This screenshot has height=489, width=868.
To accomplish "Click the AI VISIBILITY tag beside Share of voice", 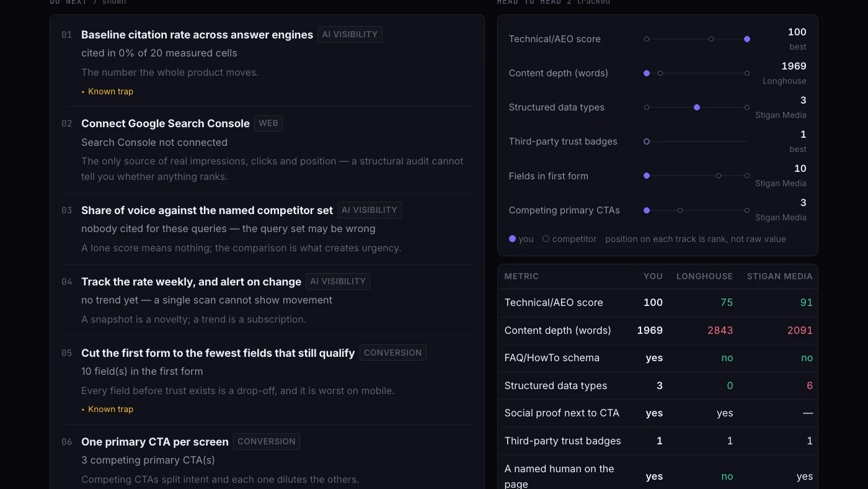I will coord(370,210).
